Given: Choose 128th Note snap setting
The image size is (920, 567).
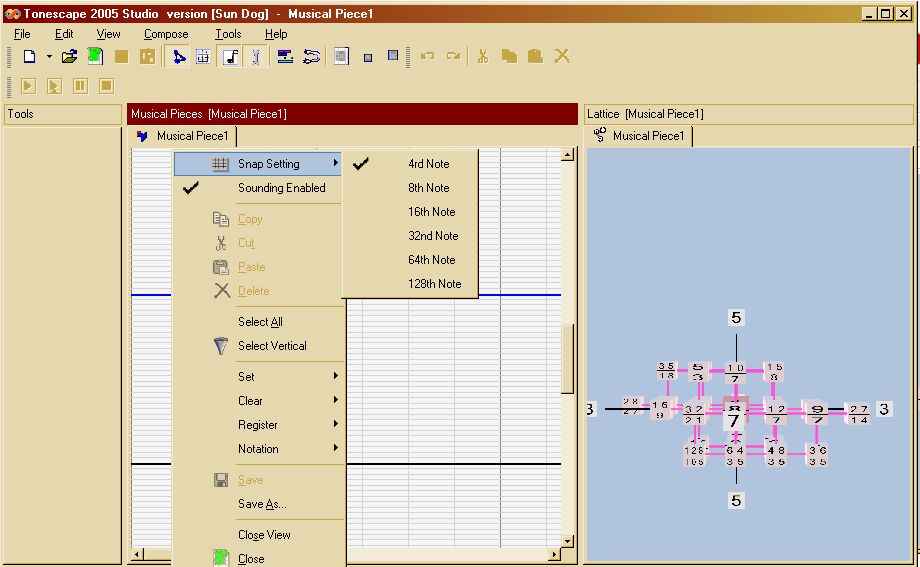Looking at the screenshot, I should pyautogui.click(x=410, y=284).
